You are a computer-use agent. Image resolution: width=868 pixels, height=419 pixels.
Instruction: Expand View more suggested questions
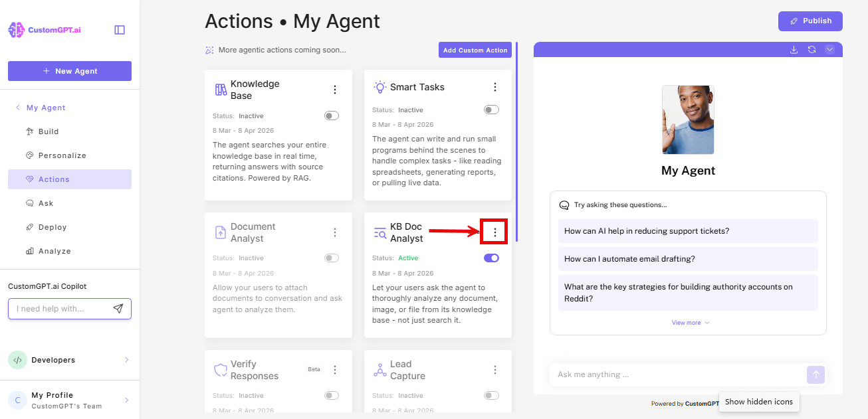tap(691, 323)
